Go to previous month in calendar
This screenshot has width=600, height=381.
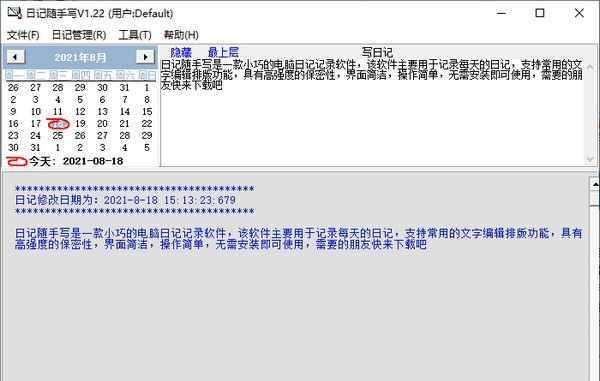click(15, 57)
